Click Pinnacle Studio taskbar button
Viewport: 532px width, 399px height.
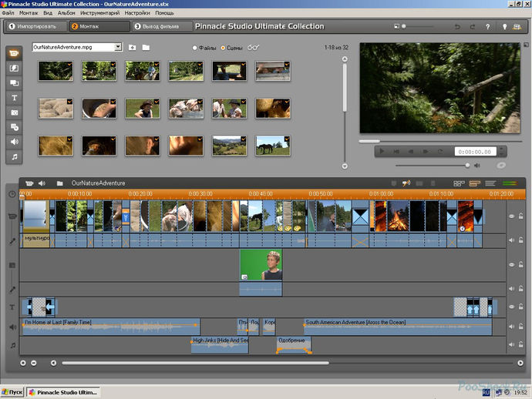click(x=63, y=392)
